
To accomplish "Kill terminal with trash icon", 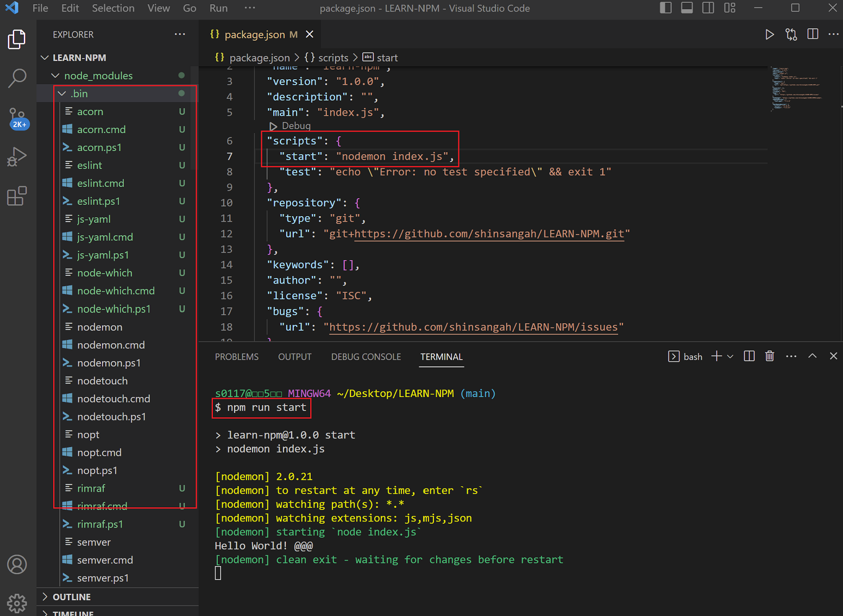I will click(x=770, y=356).
